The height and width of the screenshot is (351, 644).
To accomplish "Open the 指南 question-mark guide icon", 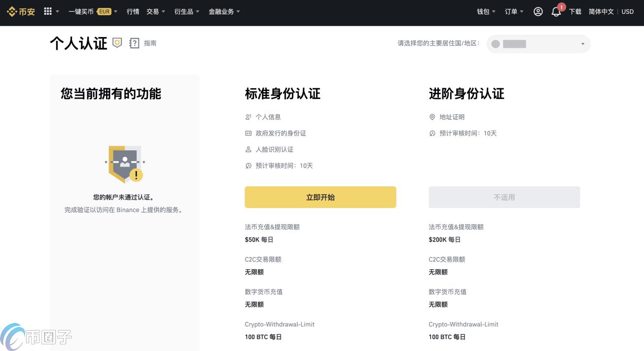I will (x=134, y=43).
